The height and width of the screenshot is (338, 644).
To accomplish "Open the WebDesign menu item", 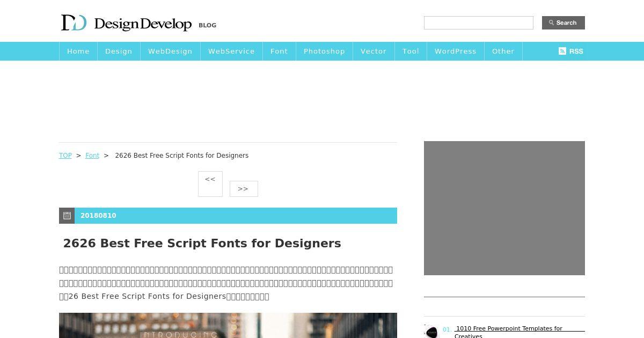I will pos(170,51).
